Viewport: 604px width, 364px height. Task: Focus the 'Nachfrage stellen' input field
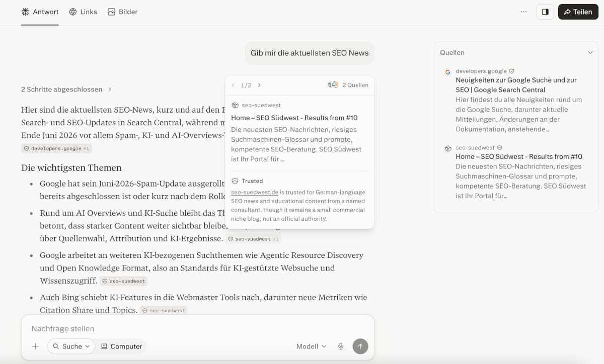pyautogui.click(x=197, y=328)
